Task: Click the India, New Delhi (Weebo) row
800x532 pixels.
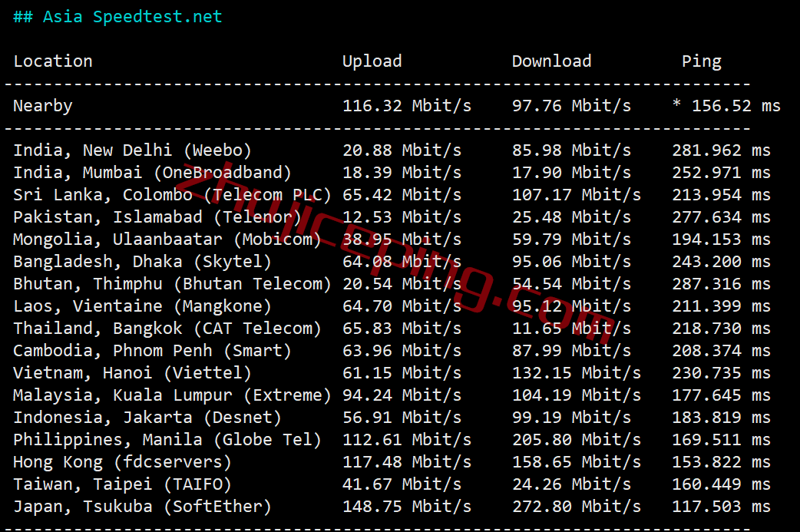Action: (392, 150)
